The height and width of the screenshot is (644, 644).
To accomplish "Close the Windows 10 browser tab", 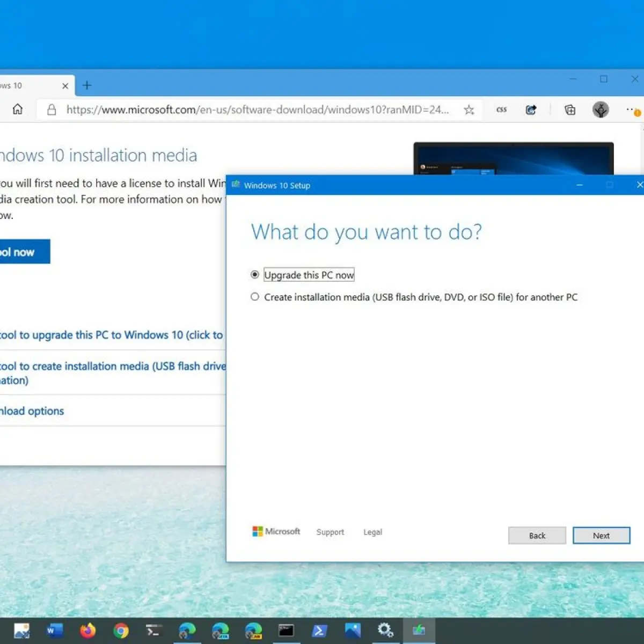I will point(65,86).
